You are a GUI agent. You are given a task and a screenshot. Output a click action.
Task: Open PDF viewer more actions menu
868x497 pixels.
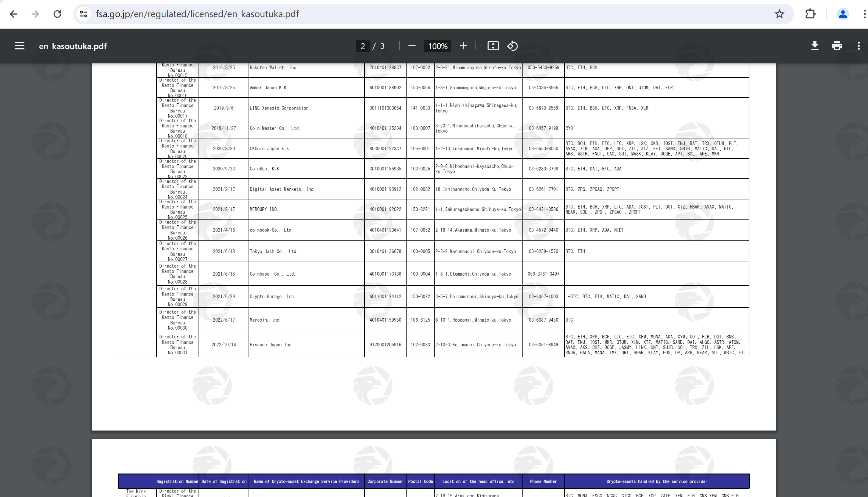coord(859,46)
